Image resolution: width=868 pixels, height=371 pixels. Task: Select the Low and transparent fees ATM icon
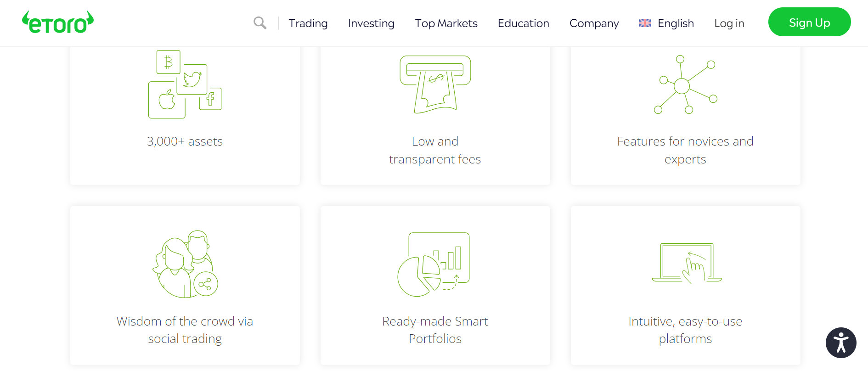tap(435, 83)
